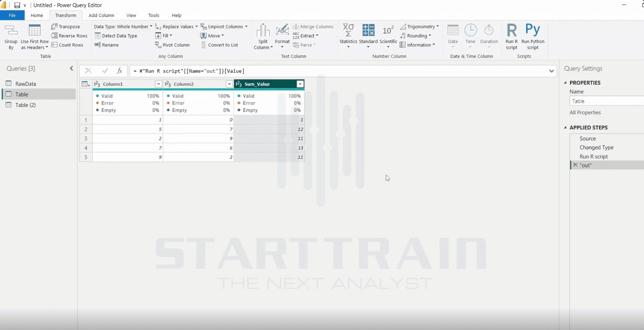Click the Transpose table button
Screen dimensions: 644x330
66,27
